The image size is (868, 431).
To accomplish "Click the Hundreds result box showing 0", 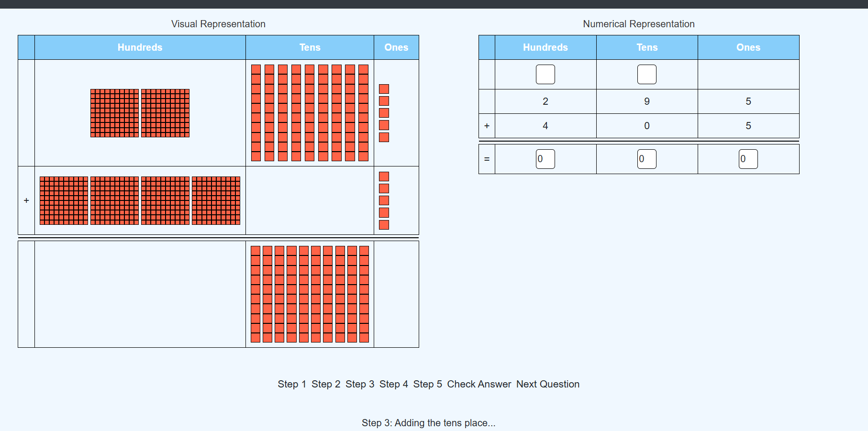I will click(x=545, y=159).
